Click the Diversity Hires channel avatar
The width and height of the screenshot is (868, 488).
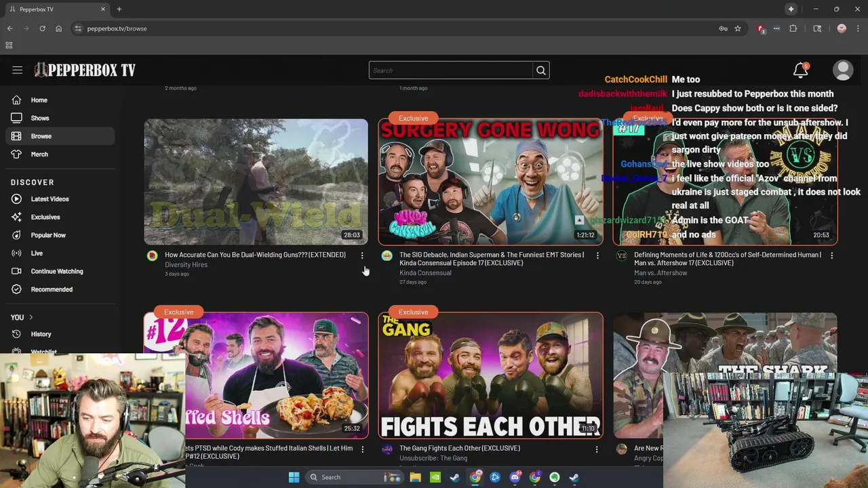click(x=152, y=256)
